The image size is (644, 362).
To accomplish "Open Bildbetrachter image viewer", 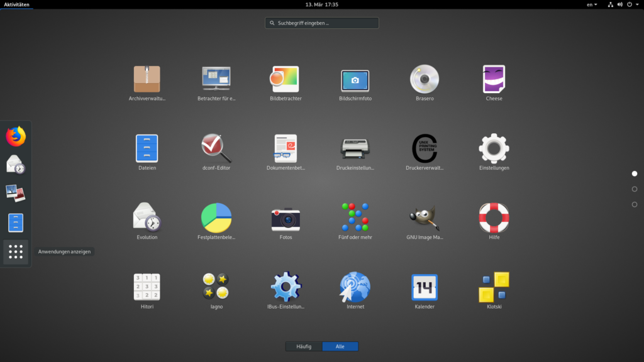I will point(286,84).
